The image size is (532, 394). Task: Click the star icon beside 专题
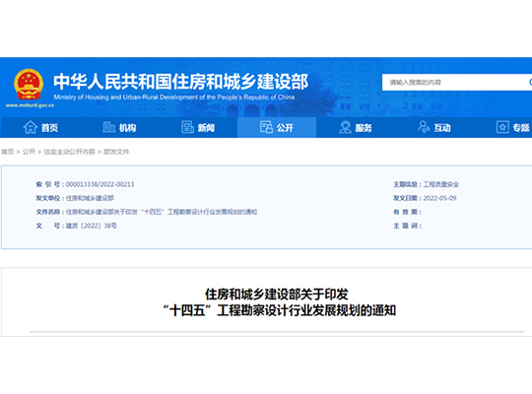(x=502, y=127)
